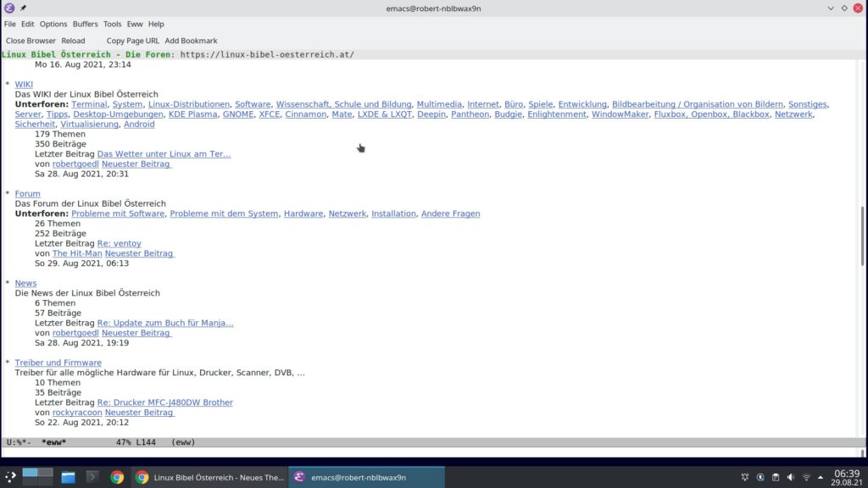Open Probleme mit Software subforum
This screenshot has width=868, height=488.
pyautogui.click(x=118, y=213)
